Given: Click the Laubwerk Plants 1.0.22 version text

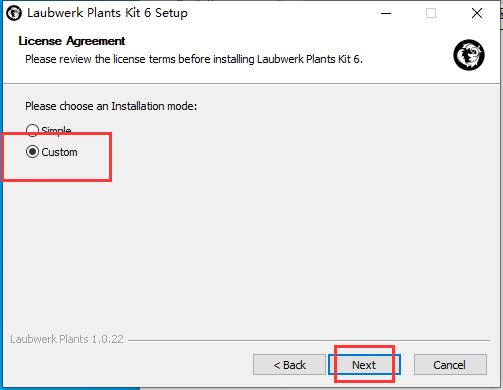Looking at the screenshot, I should [x=67, y=339].
